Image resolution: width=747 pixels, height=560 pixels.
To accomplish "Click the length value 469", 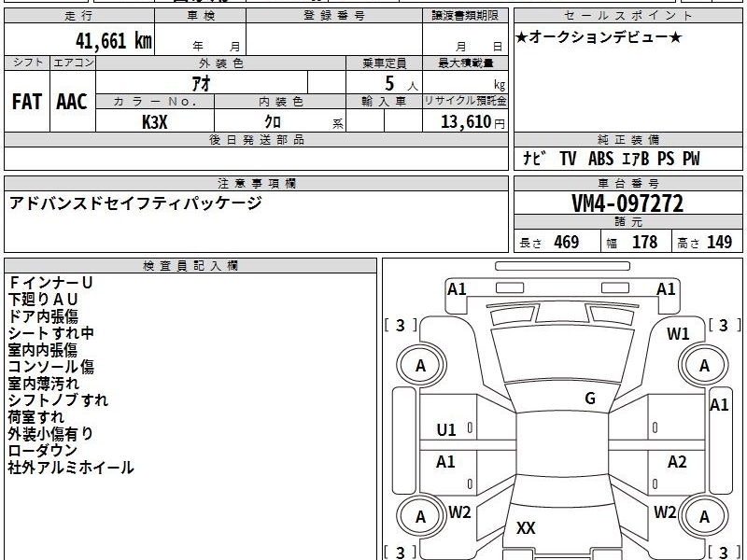I will [x=567, y=242].
